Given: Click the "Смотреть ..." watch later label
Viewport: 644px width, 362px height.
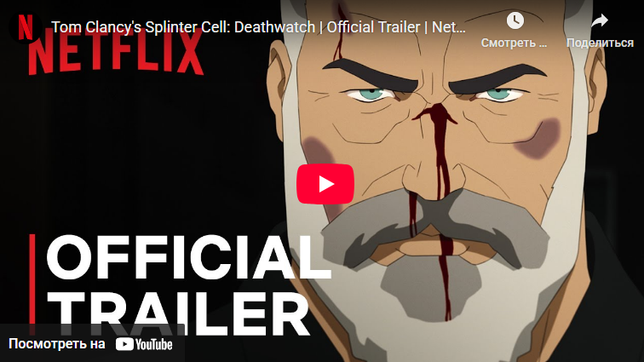Looking at the screenshot, I should point(515,43).
